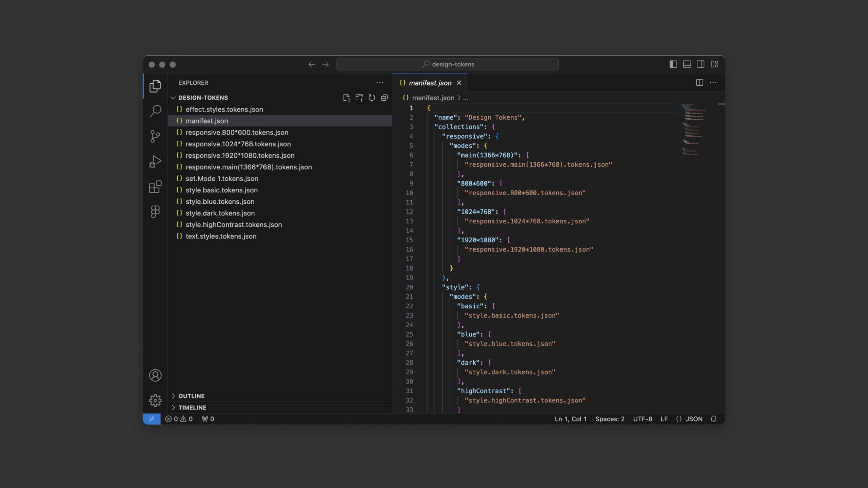The image size is (868, 488).
Task: Go back in navigation history
Action: [312, 64]
